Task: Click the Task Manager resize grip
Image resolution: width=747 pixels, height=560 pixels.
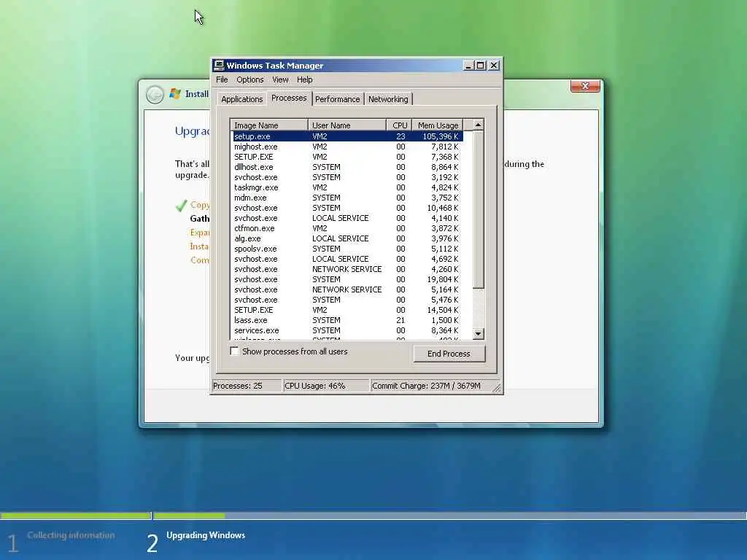Action: click(x=497, y=388)
